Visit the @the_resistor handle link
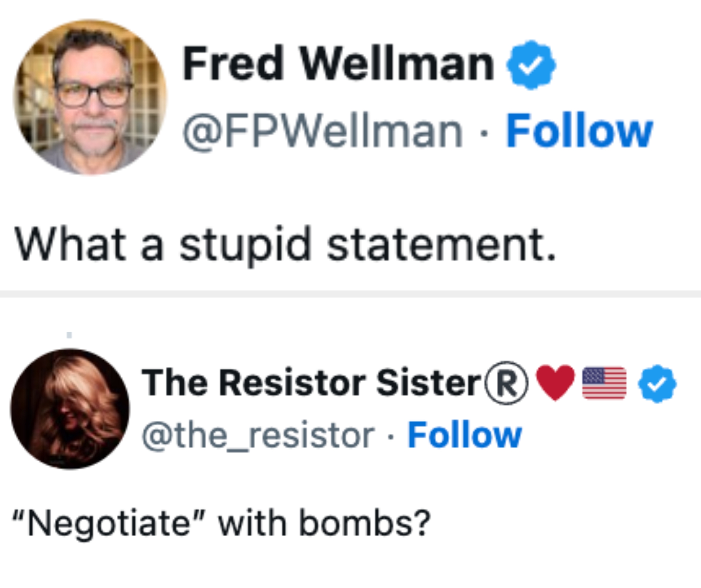 tap(258, 435)
